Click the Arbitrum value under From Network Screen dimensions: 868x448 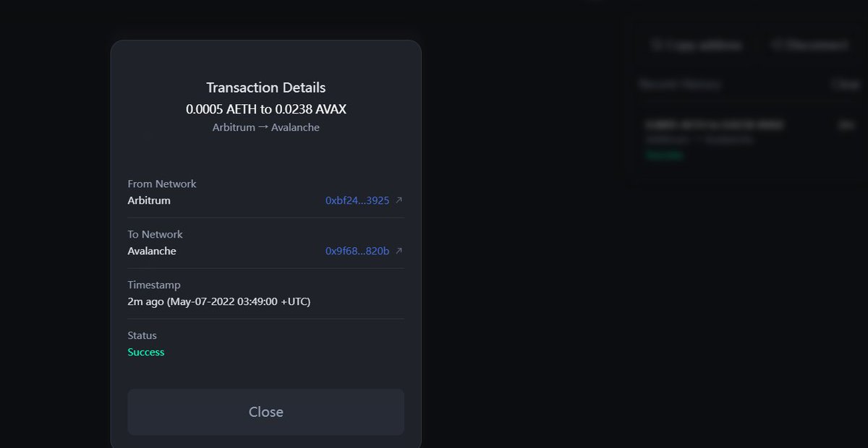tap(149, 200)
